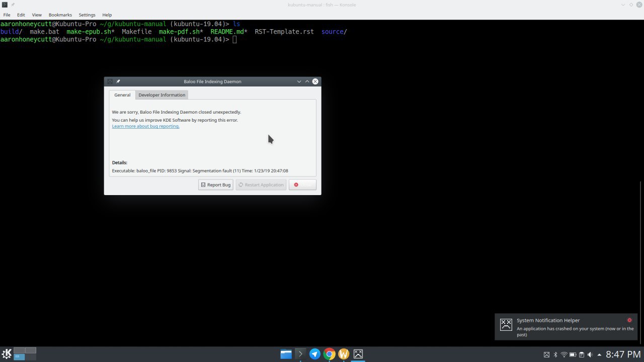Follow the Learn more about bug reporting link
Viewport: 644px width, 362px height.
[146, 126]
